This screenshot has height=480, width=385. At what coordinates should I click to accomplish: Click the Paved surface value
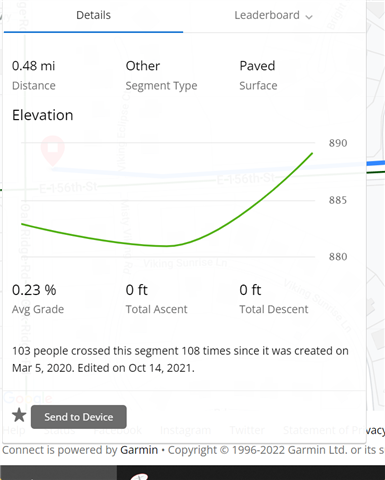coord(257,66)
